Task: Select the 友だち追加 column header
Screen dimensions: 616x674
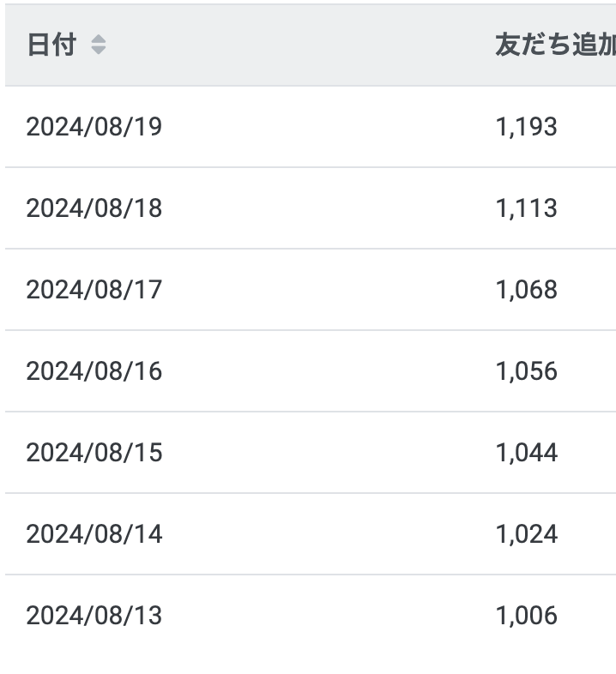Action: click(x=554, y=45)
